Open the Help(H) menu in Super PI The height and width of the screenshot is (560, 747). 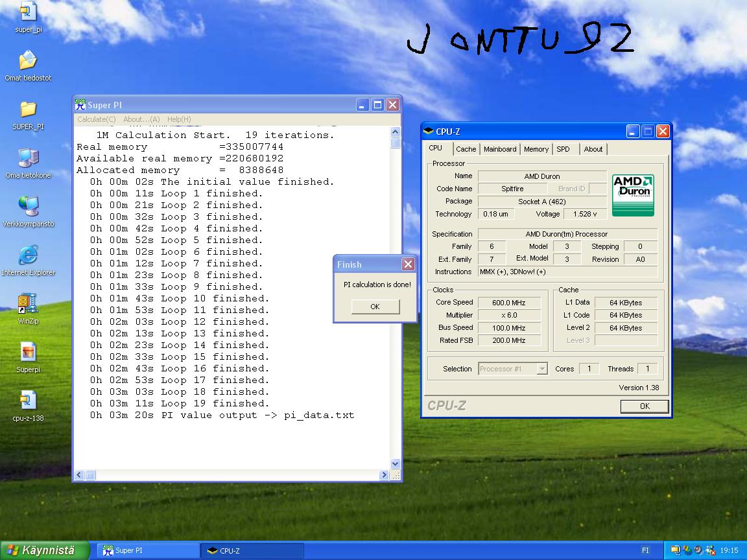tap(179, 119)
